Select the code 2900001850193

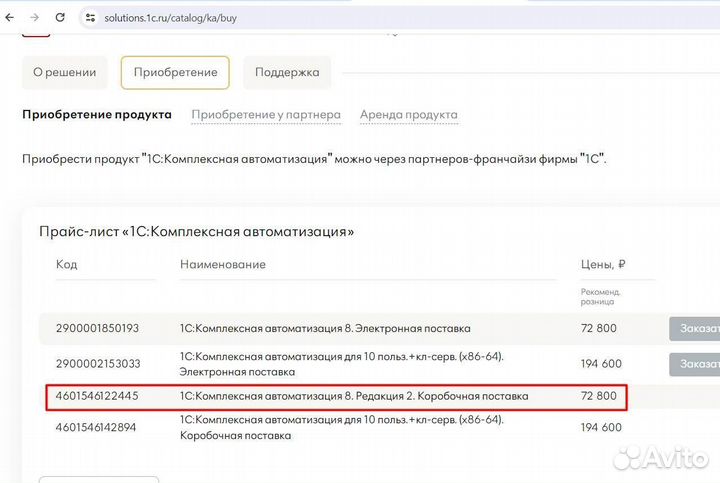97,328
